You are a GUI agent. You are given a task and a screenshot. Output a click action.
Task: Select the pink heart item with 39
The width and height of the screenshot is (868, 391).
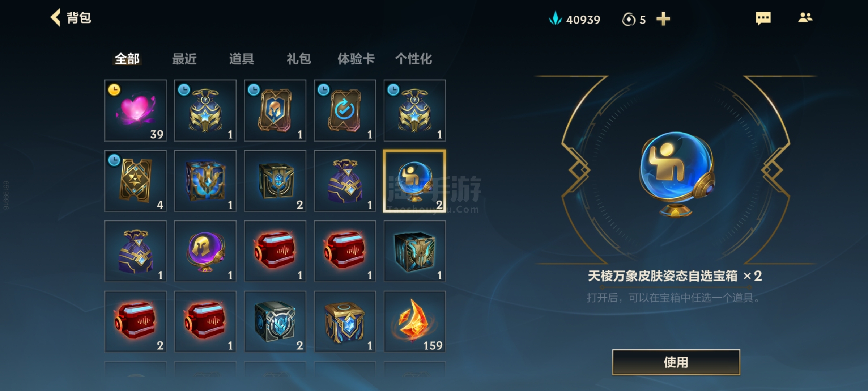[135, 110]
